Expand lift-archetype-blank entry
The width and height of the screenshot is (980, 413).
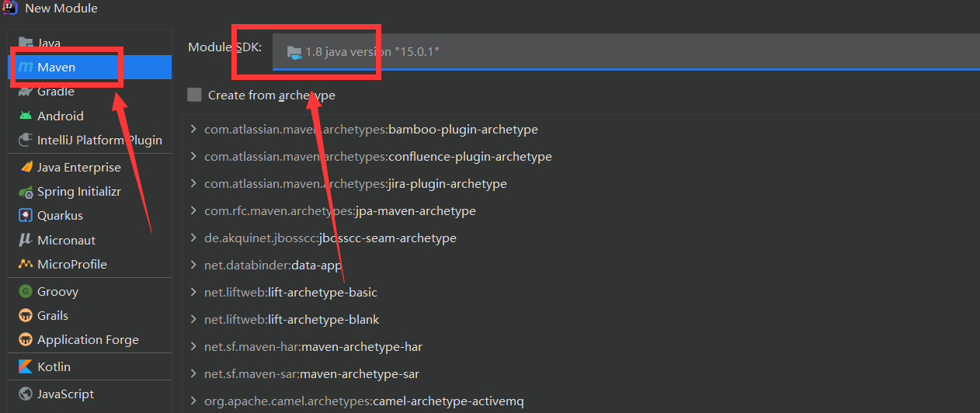(x=193, y=319)
